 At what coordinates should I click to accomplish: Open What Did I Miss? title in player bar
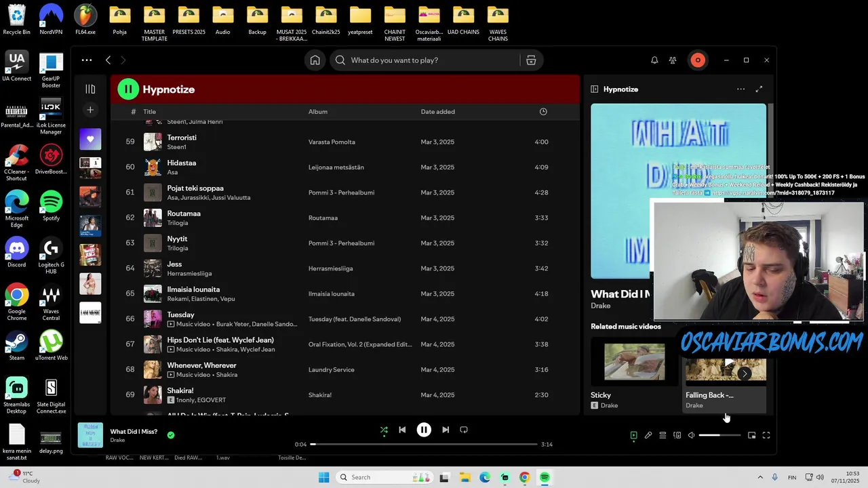pos(134,432)
